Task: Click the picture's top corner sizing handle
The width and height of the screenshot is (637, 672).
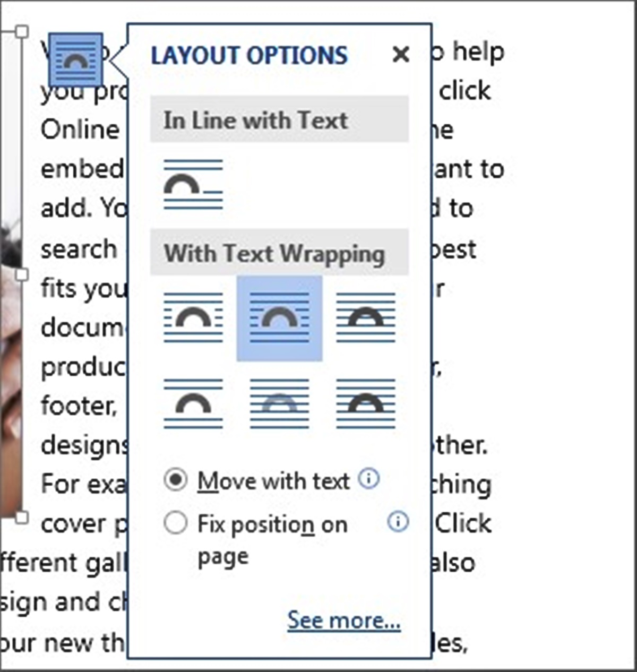Action: click(21, 32)
